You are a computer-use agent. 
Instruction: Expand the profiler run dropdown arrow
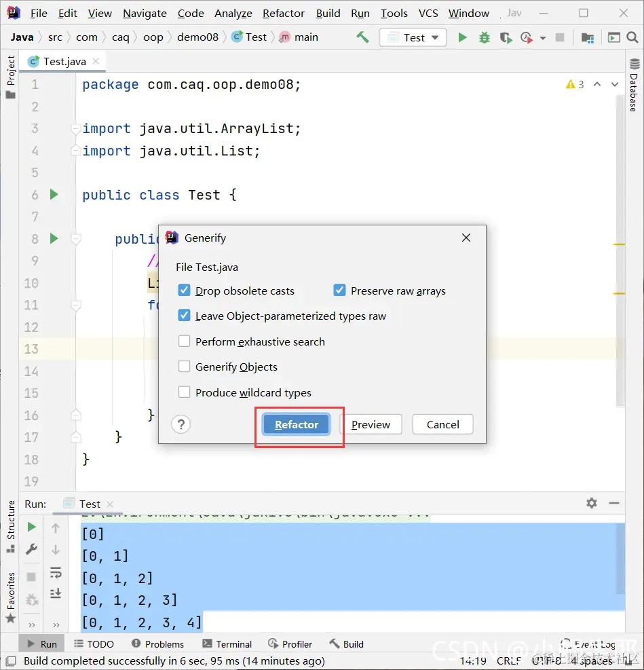point(543,38)
